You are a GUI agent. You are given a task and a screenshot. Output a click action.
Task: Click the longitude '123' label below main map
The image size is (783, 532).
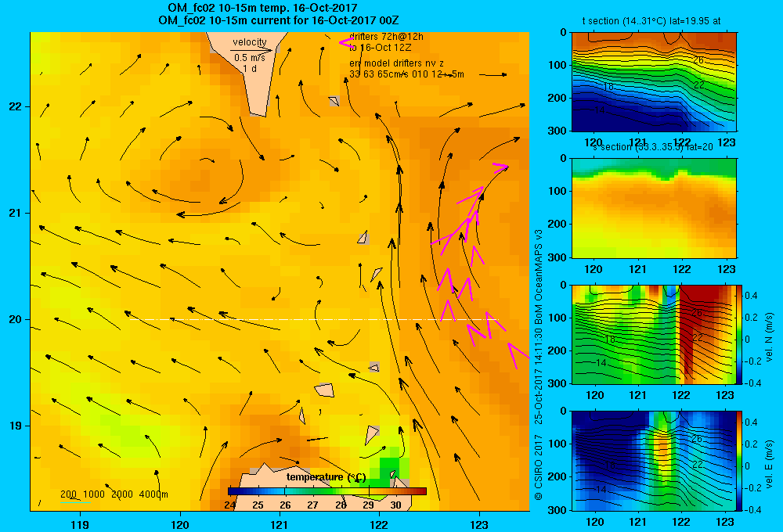pyautogui.click(x=479, y=524)
